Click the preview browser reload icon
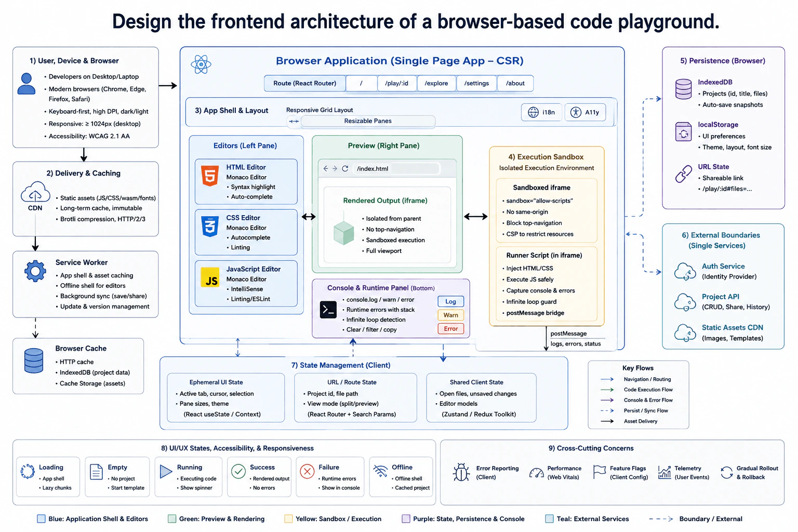798x532 pixels. 345,169
